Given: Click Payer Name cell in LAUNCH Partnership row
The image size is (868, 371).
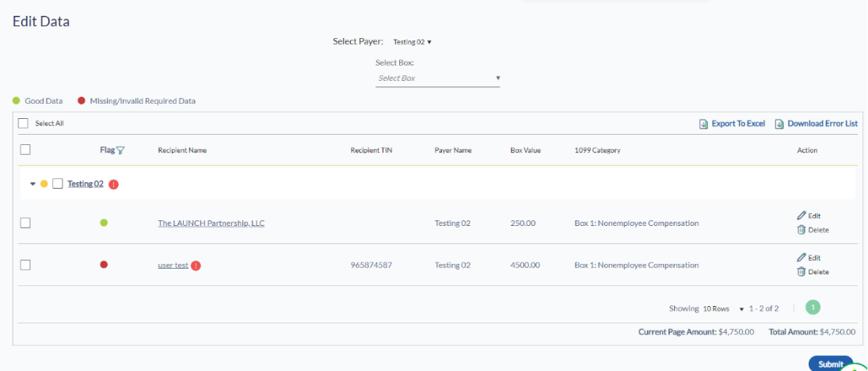Looking at the screenshot, I should [452, 223].
